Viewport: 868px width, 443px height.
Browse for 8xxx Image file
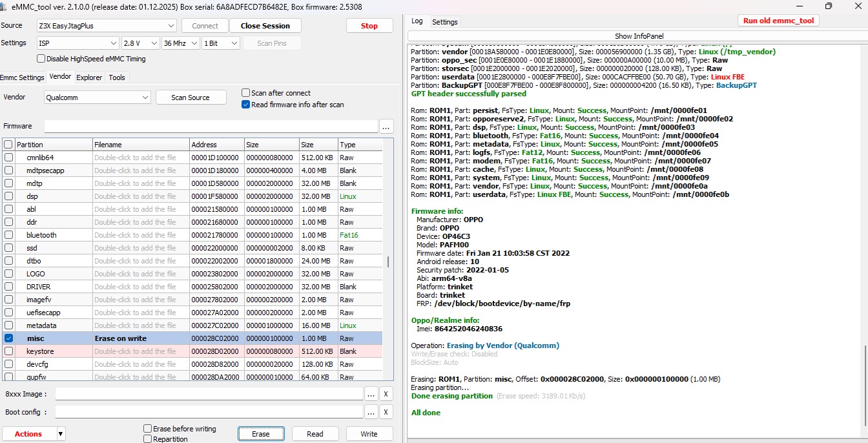point(371,394)
